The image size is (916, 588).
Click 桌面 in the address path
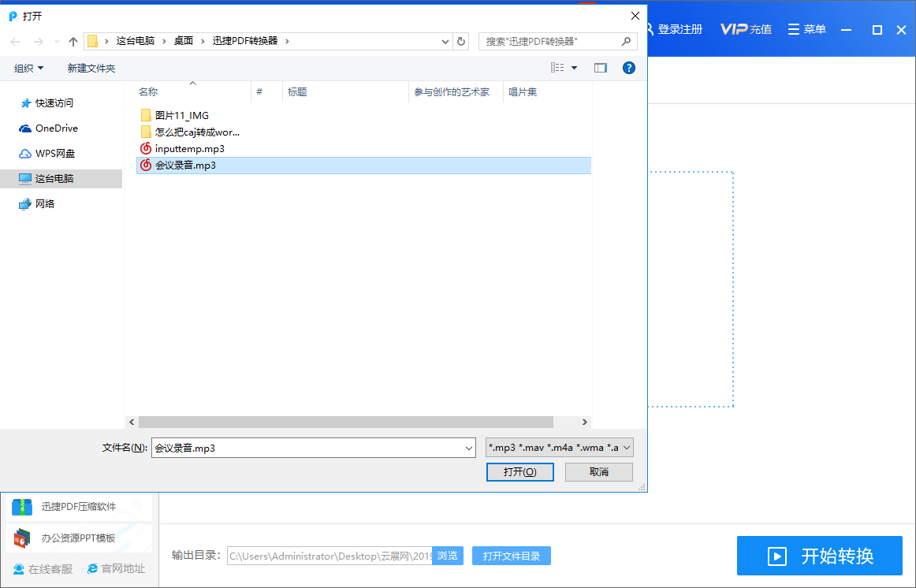(x=184, y=41)
